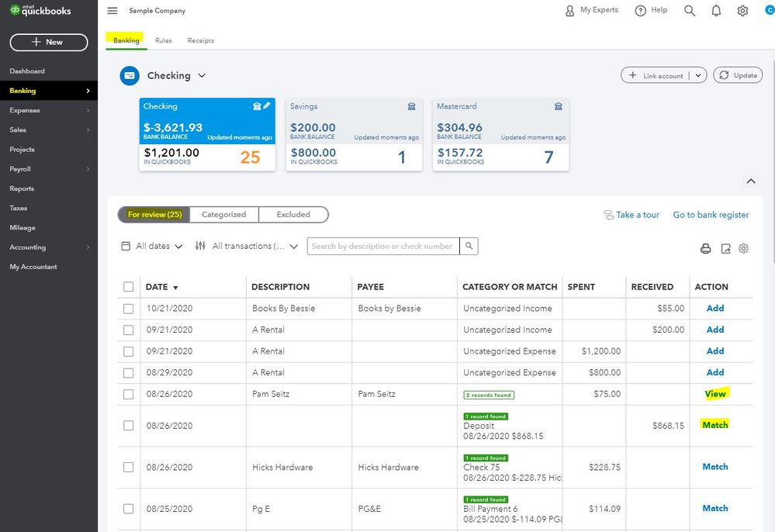Image resolution: width=775 pixels, height=532 pixels.
Task: Select the Mastercard account card
Action: tap(500, 135)
